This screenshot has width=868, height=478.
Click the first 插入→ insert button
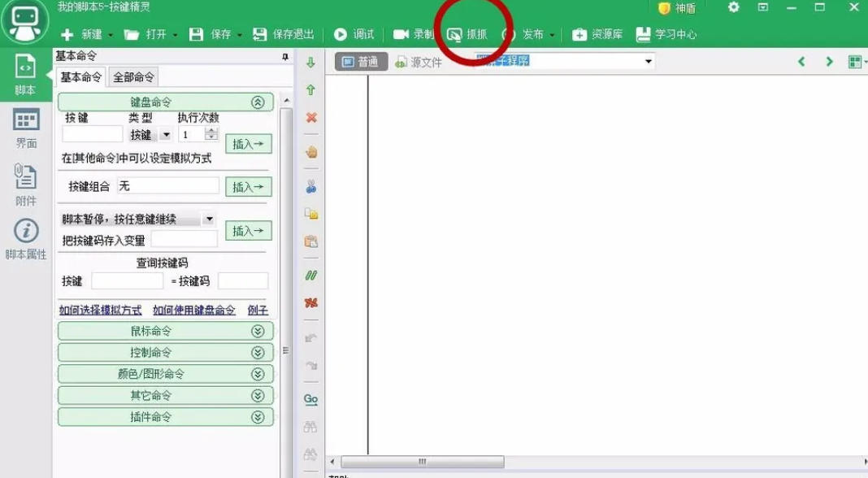(249, 144)
